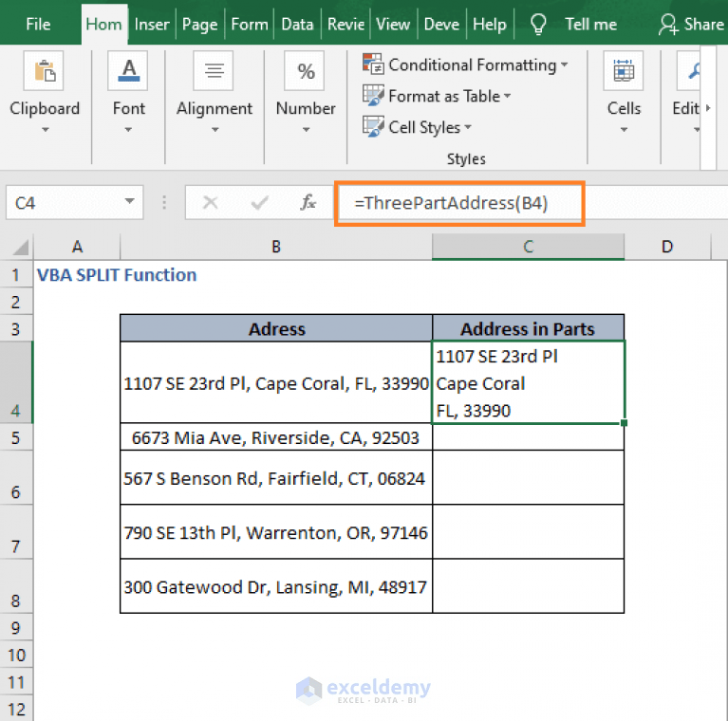Open the Format as Table dropdown arrow
The width and height of the screenshot is (728, 721).
click(507, 96)
